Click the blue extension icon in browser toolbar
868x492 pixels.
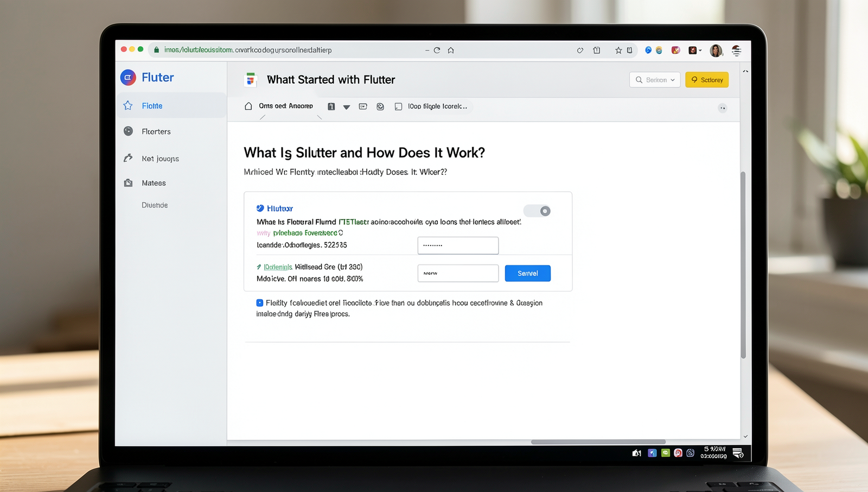coord(648,50)
